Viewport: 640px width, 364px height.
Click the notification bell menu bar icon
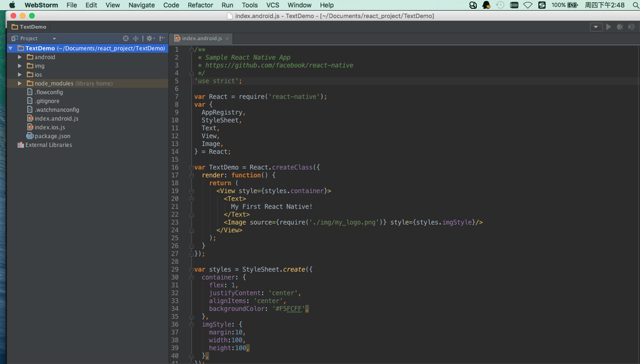click(x=486, y=5)
